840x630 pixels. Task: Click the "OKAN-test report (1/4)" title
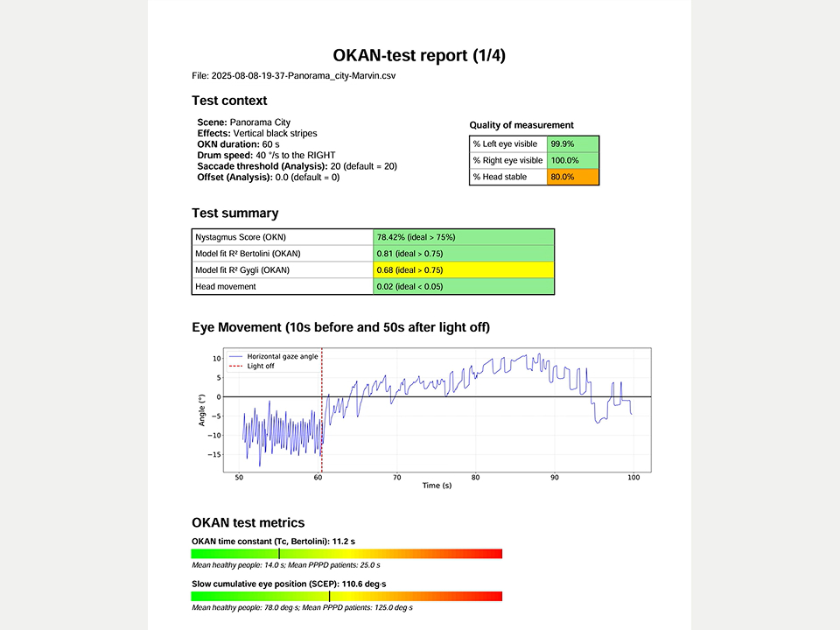coord(419,55)
